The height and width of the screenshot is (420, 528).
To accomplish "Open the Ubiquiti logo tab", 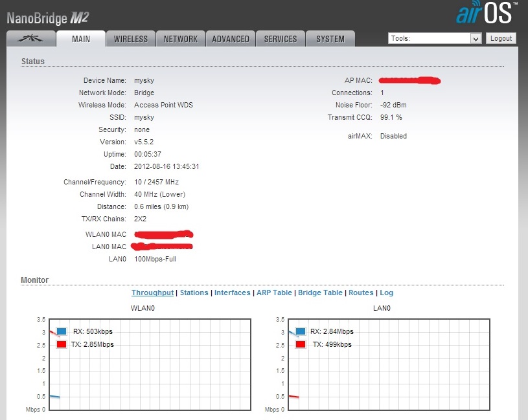I will coord(30,39).
